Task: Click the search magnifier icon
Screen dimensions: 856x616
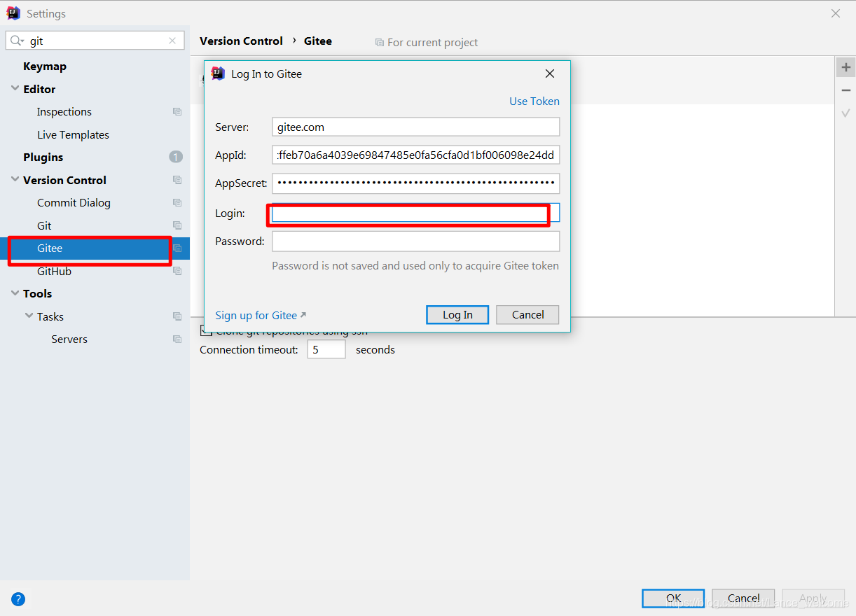Action: pyautogui.click(x=17, y=41)
